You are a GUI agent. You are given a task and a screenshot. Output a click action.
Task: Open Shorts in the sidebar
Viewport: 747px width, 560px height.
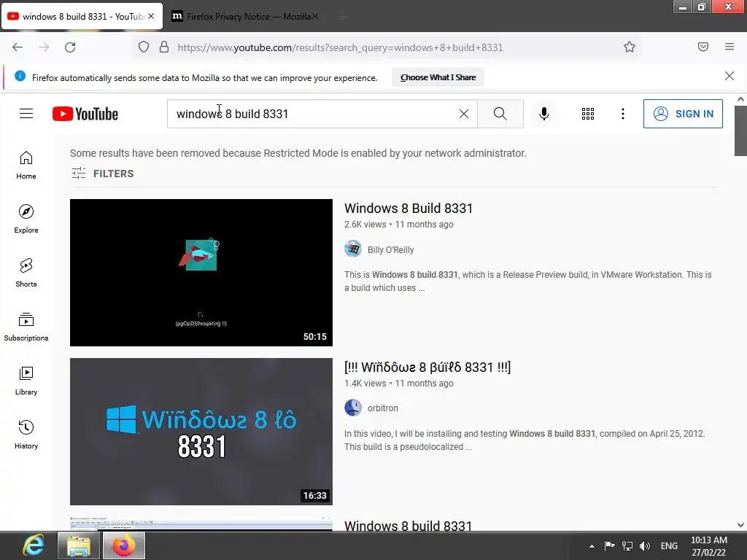click(26, 273)
